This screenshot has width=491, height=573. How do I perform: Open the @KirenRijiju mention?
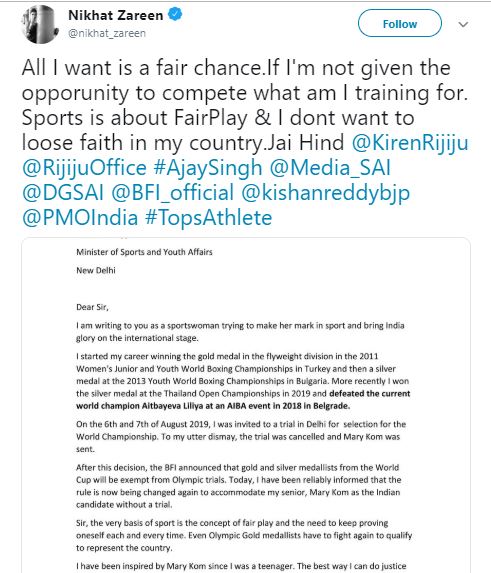click(410, 142)
